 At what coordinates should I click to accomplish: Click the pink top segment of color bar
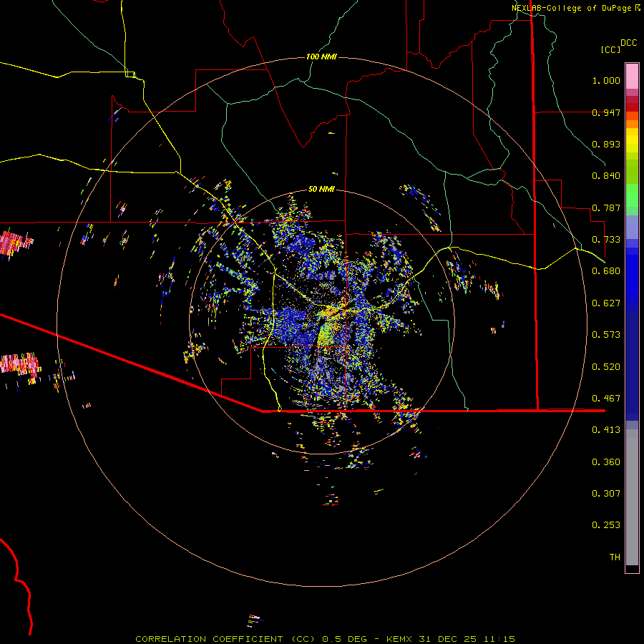tap(632, 76)
